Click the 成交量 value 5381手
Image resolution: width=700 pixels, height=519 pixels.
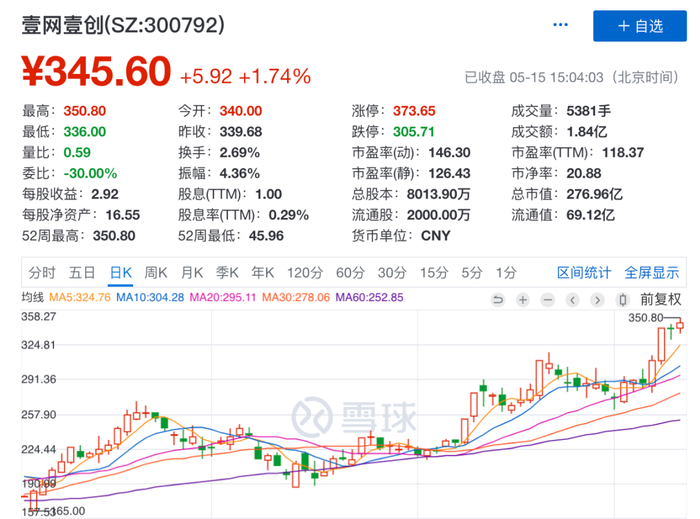588,111
